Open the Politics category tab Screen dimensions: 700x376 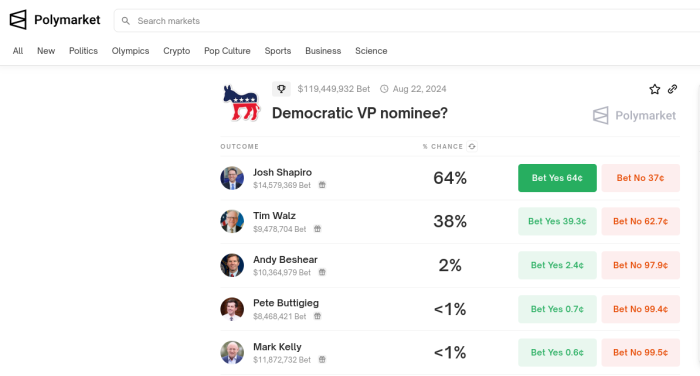tap(83, 51)
